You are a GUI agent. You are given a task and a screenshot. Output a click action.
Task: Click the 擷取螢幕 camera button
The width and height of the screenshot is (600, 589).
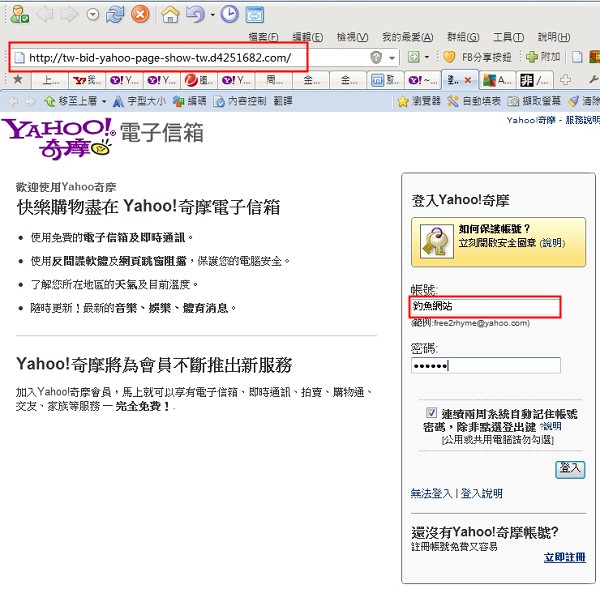click(x=534, y=101)
